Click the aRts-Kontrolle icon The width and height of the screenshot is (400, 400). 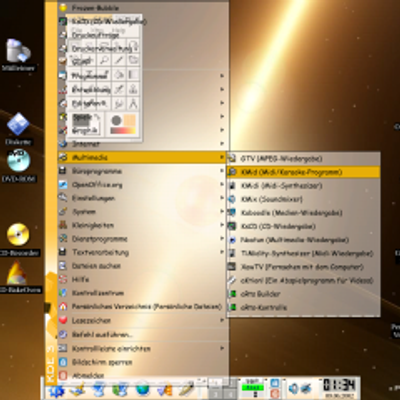232,307
